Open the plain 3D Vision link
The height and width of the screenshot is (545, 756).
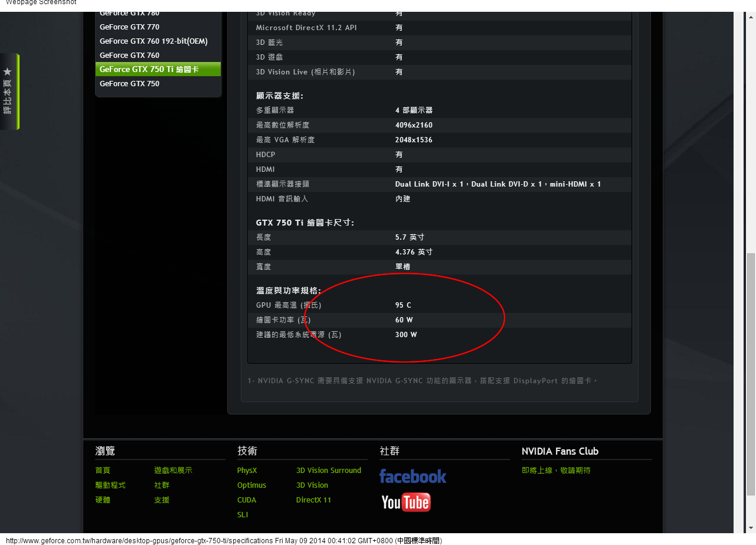click(x=312, y=485)
